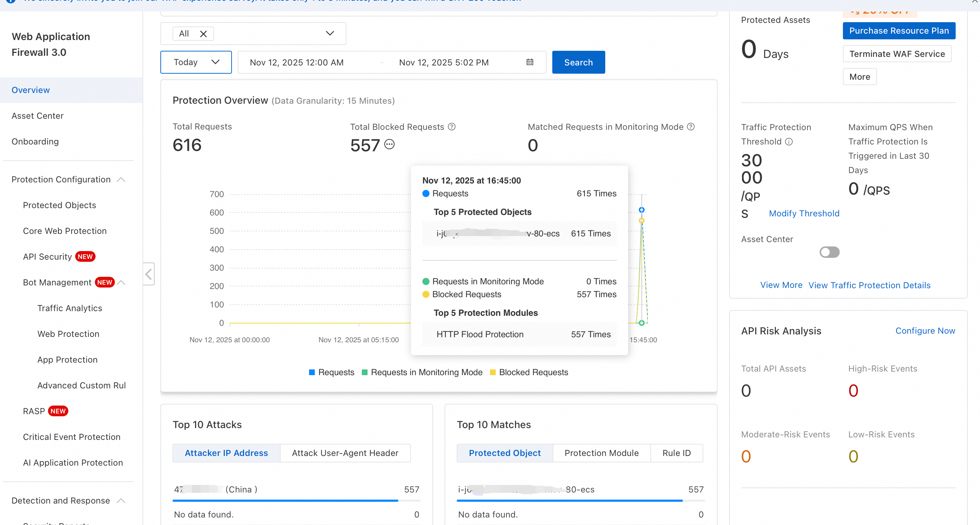Collapse the sidebar using the left arrow handle

(x=149, y=274)
